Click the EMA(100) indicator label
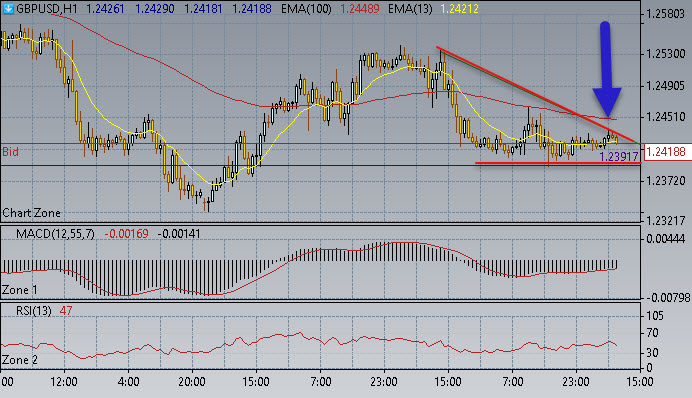Viewport: 692px width, 398px height. tap(306, 8)
